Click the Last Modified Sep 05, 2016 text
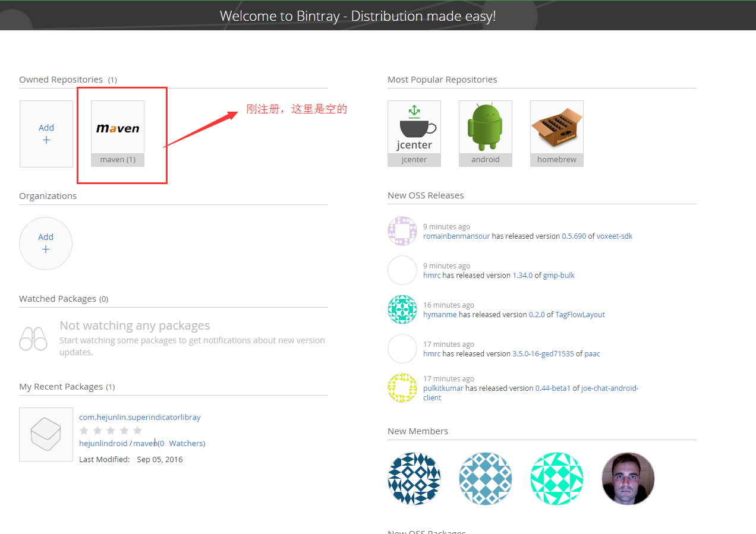Image resolution: width=756 pixels, height=534 pixels. point(131,460)
